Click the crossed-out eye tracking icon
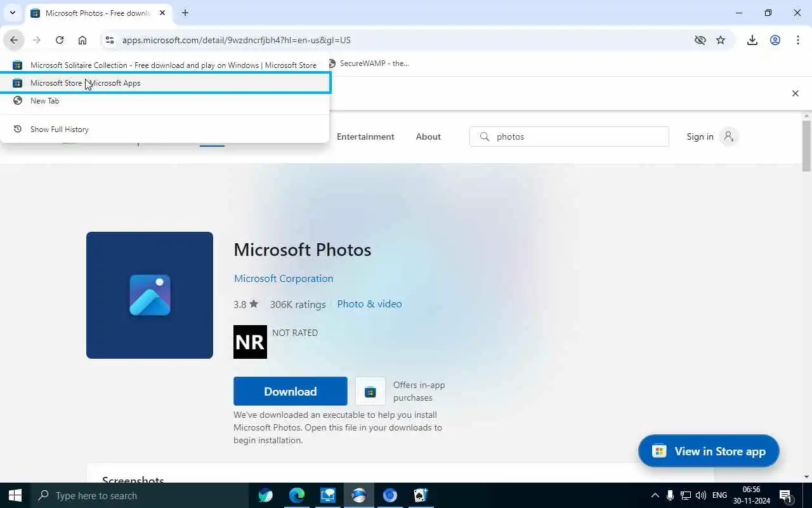812x508 pixels. pos(700,40)
